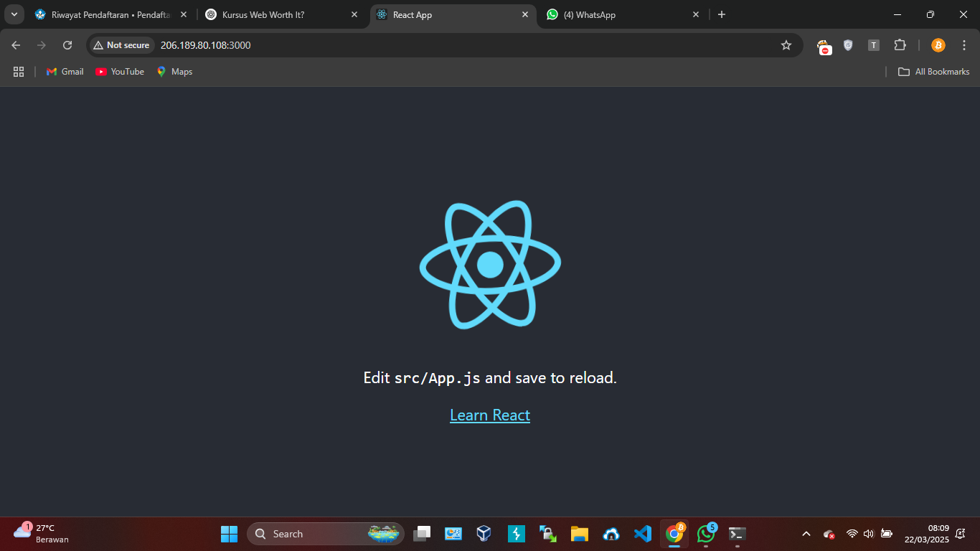Open WhatsApp from the taskbar
Screen dimensions: 980x551
[706, 534]
